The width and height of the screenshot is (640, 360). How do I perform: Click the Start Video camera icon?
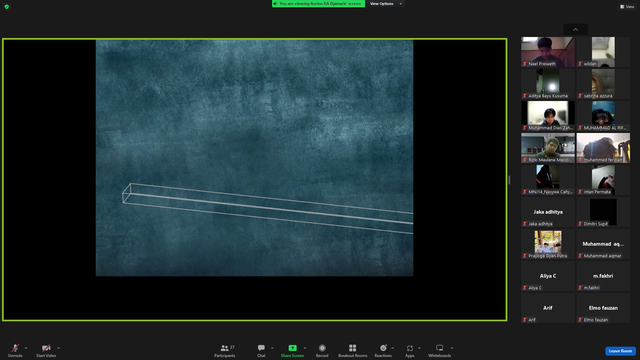coord(46,348)
